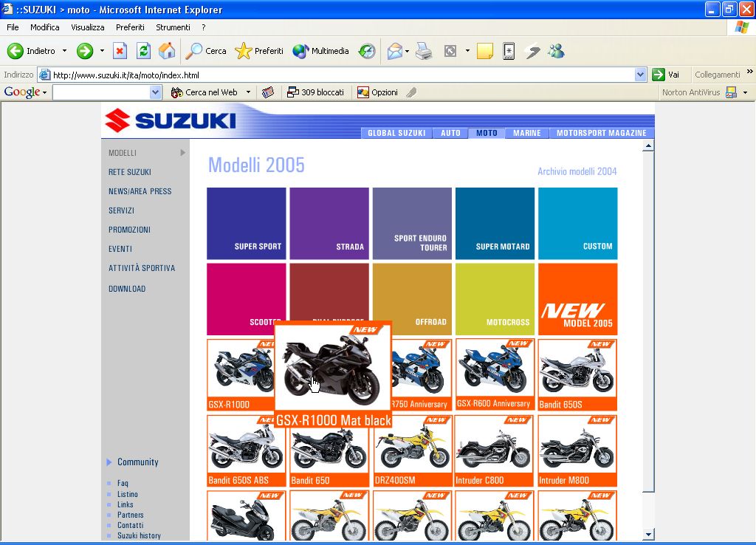Open the MOTORSPORT MAGAZINE tab
Image resolution: width=756 pixels, height=545 pixels.
coord(601,133)
